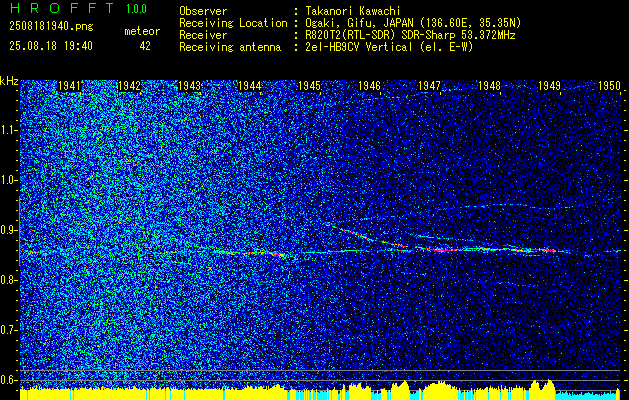The height and width of the screenshot is (400, 629).
Task: Click the 1943 time marker
Action: click(189, 85)
